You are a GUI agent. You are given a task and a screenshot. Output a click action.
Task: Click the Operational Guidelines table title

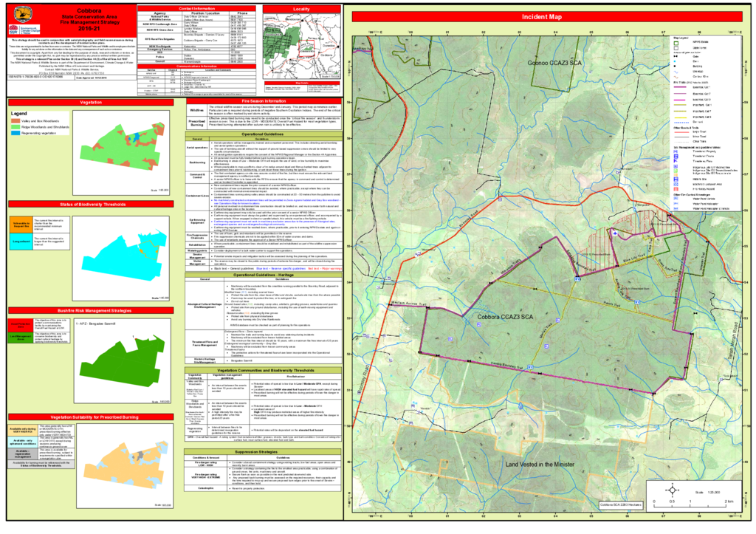264,134
